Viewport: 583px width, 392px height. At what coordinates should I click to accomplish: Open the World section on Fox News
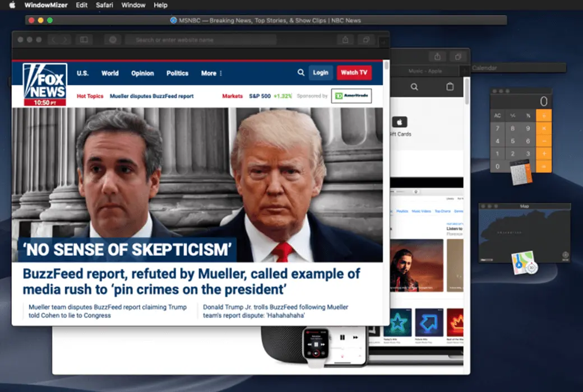110,73
